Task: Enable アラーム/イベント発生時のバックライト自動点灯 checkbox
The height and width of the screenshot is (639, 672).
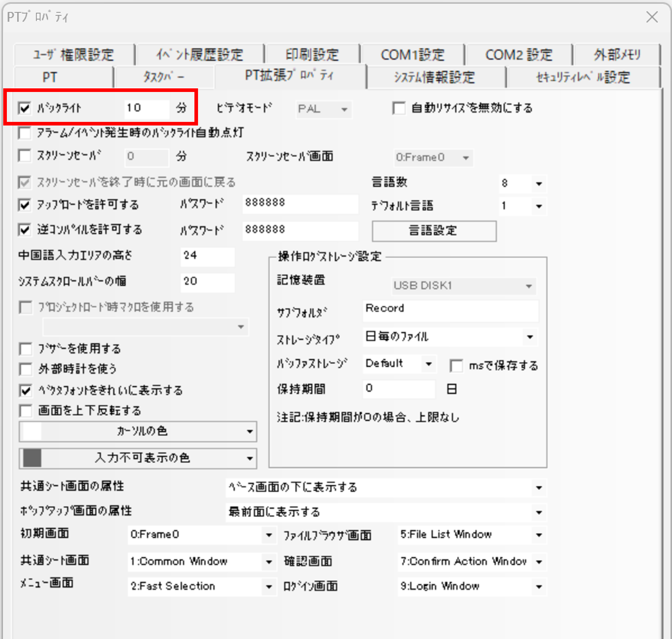Action: (25, 133)
